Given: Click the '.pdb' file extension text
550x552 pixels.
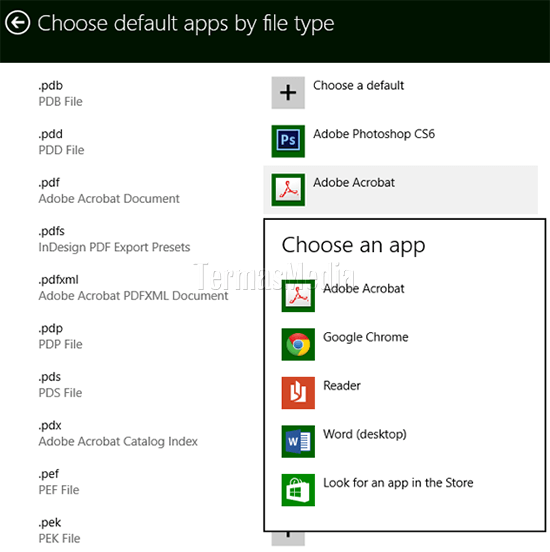Looking at the screenshot, I should click(51, 86).
